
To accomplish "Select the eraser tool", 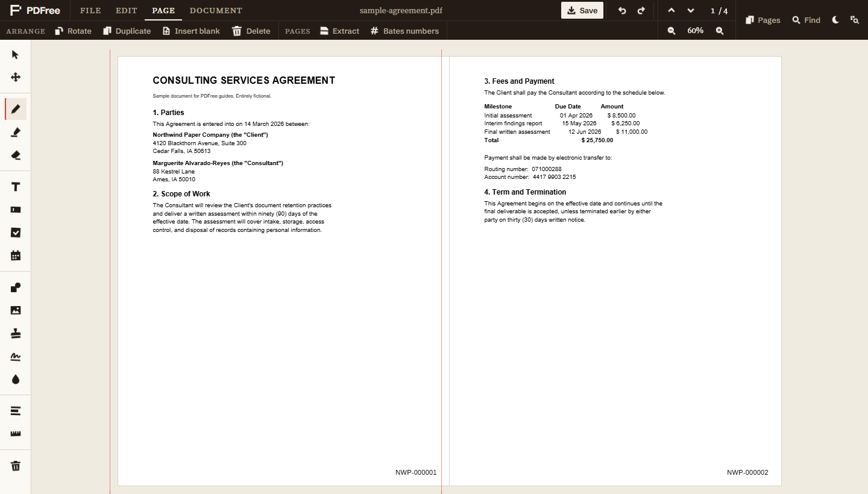I will point(16,155).
